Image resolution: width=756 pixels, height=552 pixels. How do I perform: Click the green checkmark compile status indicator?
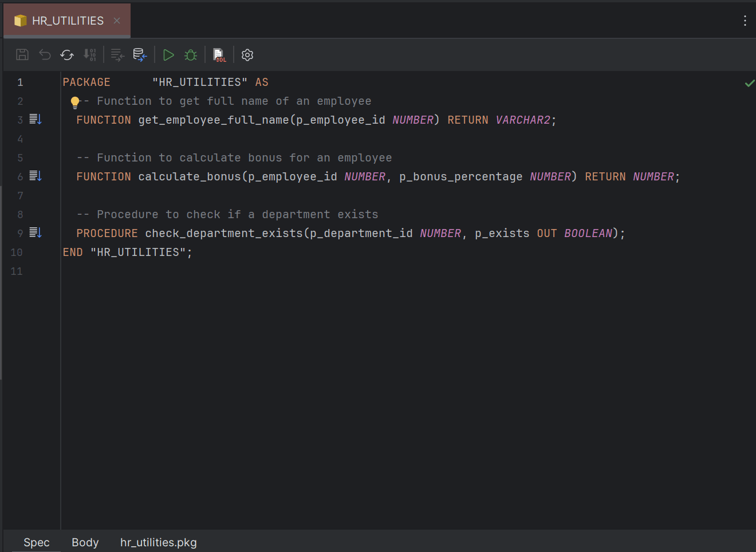(x=750, y=82)
